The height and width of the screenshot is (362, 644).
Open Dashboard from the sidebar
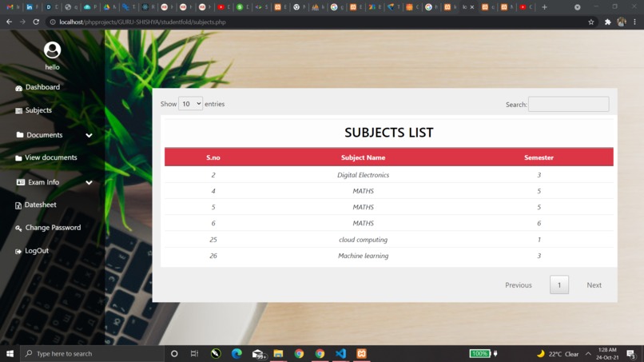(42, 87)
